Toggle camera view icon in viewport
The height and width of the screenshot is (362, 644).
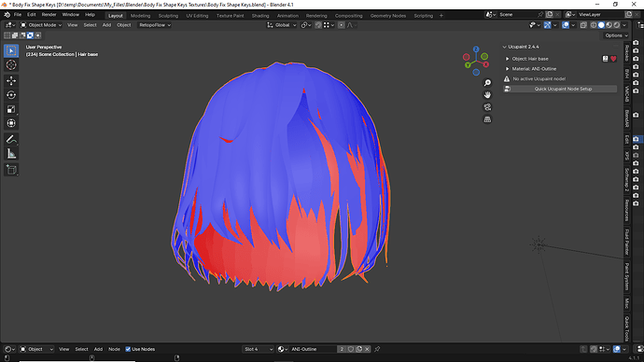[x=487, y=107]
